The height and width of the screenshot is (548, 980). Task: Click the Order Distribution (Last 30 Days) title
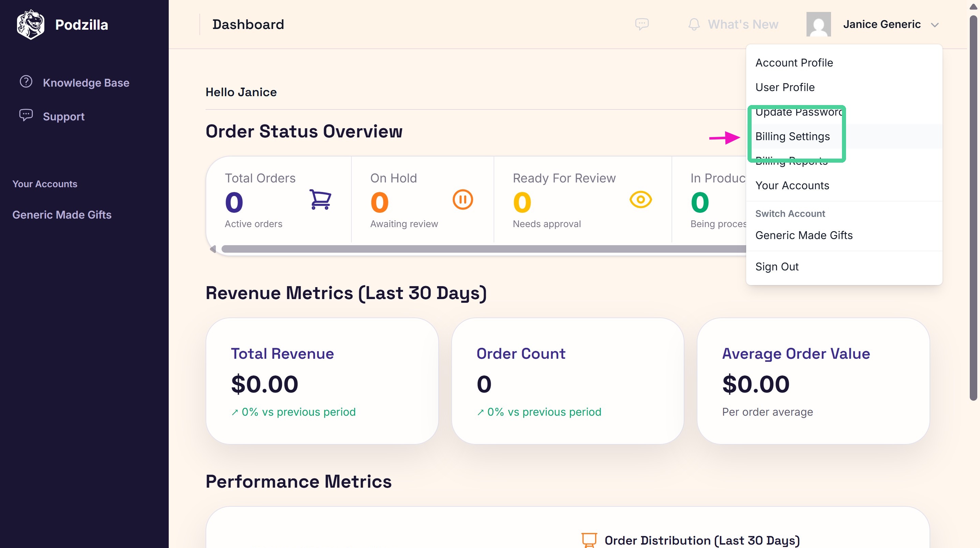point(702,540)
